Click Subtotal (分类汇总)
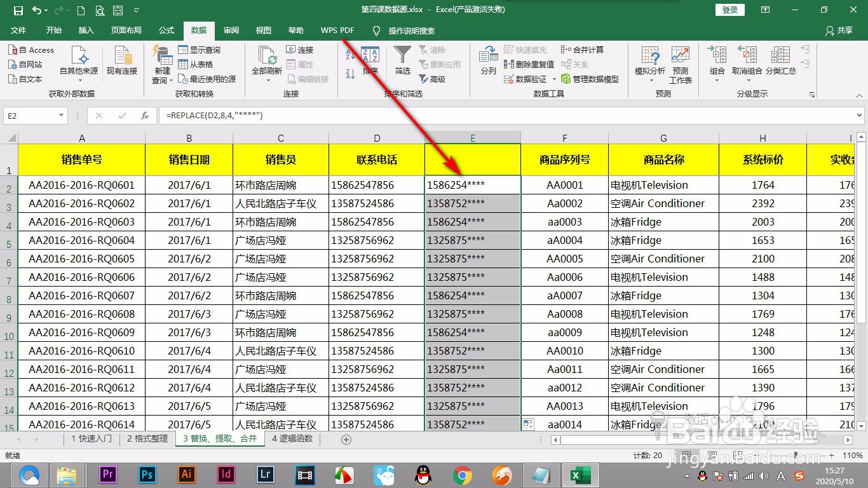868x488 pixels. coord(781,61)
